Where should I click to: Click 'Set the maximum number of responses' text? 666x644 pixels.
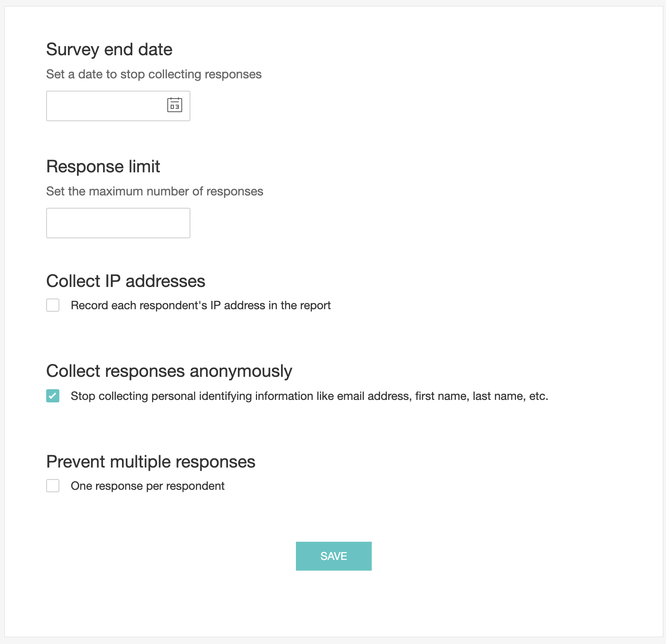pyautogui.click(x=155, y=191)
